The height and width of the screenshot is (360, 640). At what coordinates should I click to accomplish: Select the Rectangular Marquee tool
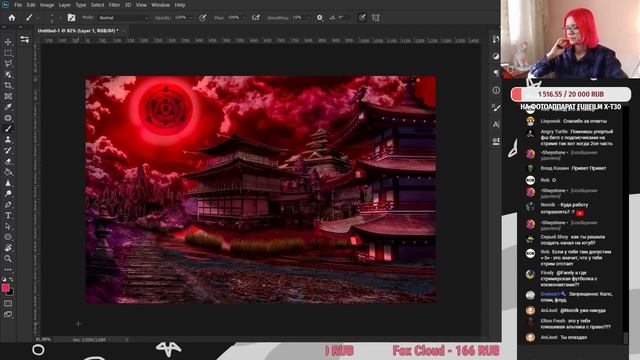click(8, 53)
